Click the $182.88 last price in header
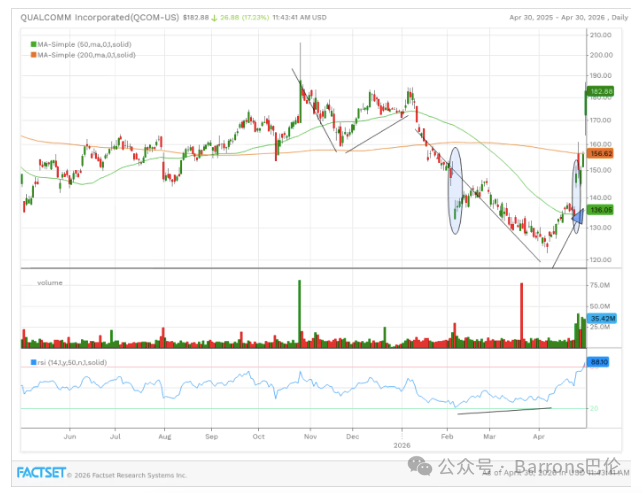The image size is (642, 493). coord(196,18)
